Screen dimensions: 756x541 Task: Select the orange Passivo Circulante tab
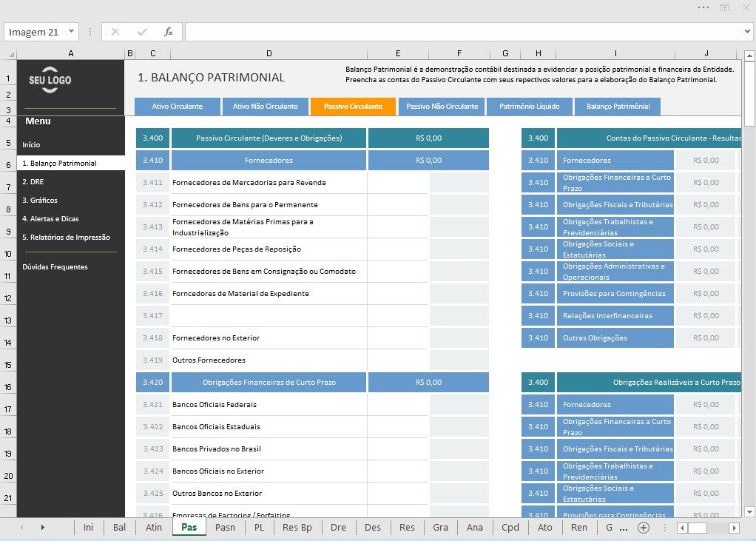353,107
